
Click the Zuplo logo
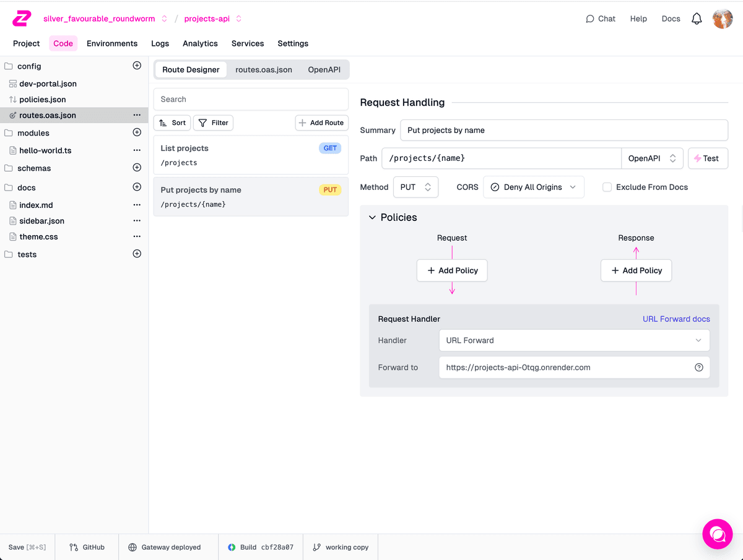point(22,19)
